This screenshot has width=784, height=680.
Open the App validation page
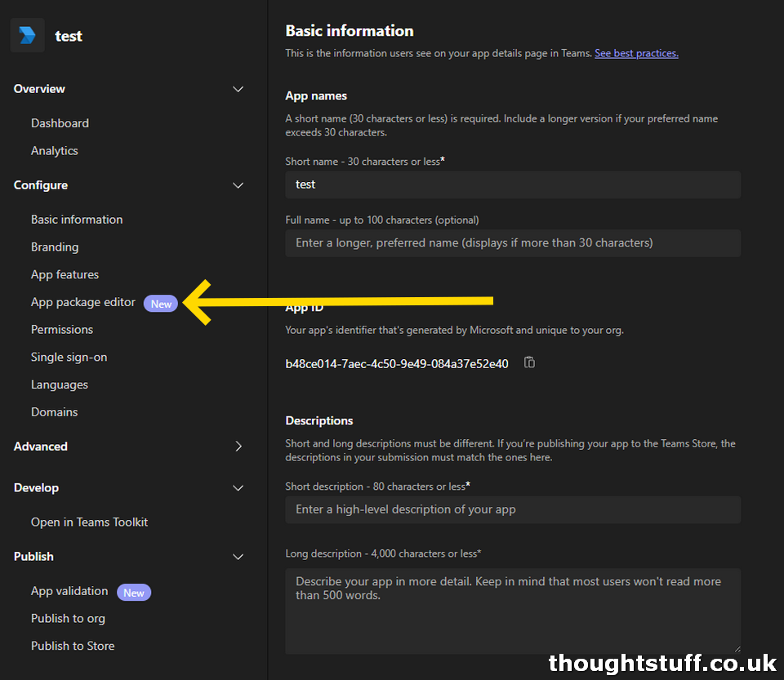point(69,591)
